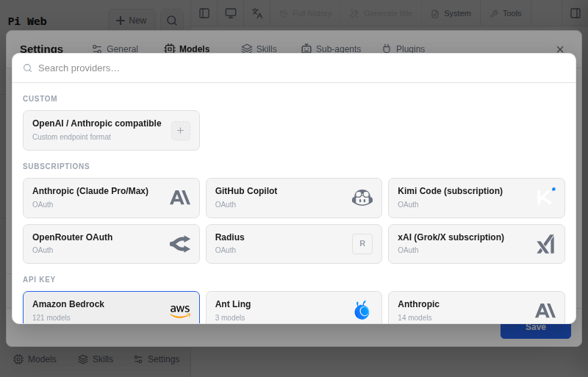Click the Kimi K logo icon
The width and height of the screenshot is (588, 377).
(545, 196)
